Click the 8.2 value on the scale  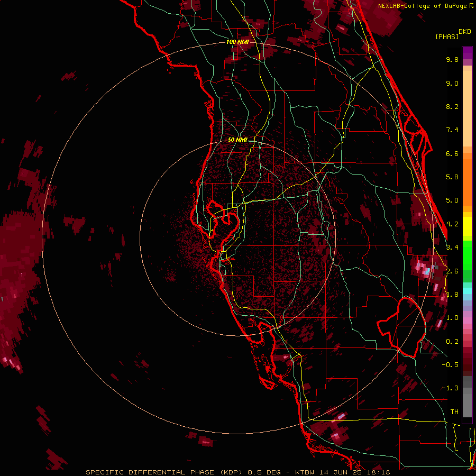click(x=452, y=106)
